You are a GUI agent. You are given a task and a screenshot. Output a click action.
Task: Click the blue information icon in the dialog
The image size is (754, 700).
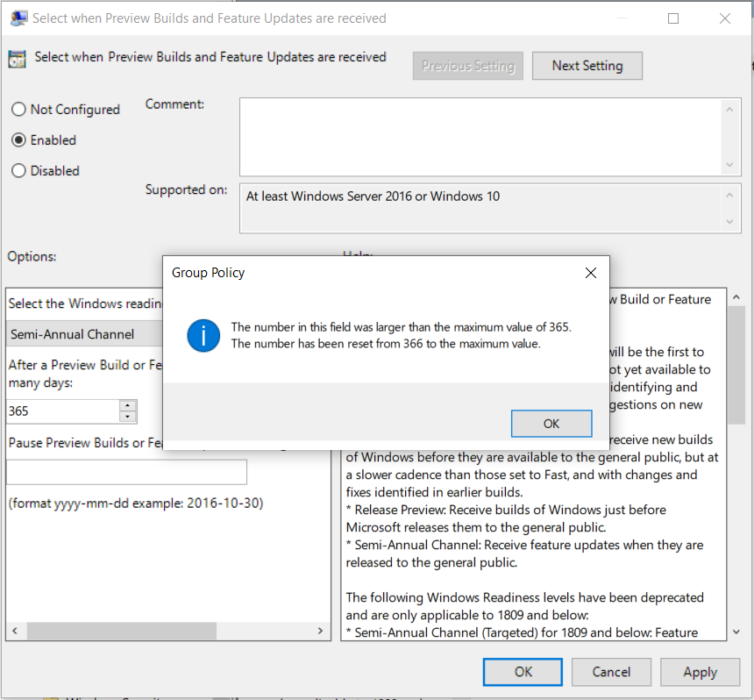click(203, 335)
